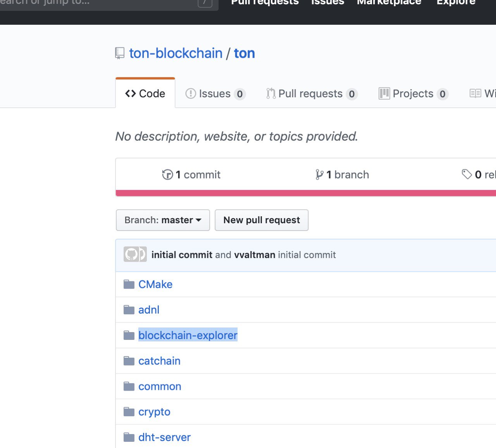496x448 pixels.
Task: Open the repository Pull requests tab
Action: [x=312, y=94]
